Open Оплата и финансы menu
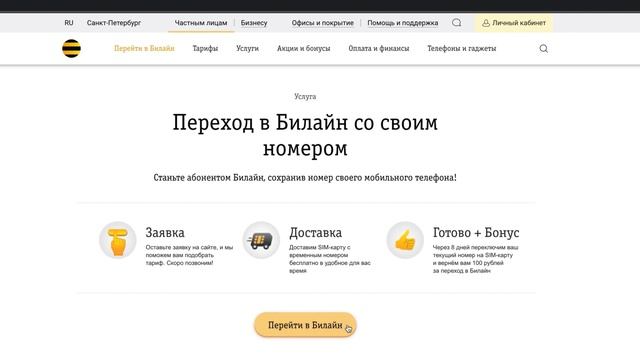This screenshot has width=640, height=360. 379,48
